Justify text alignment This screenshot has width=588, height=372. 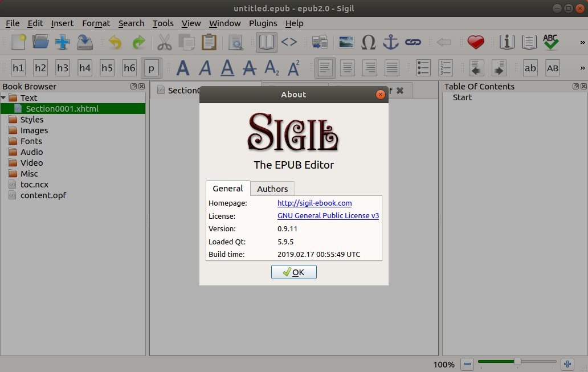[392, 68]
